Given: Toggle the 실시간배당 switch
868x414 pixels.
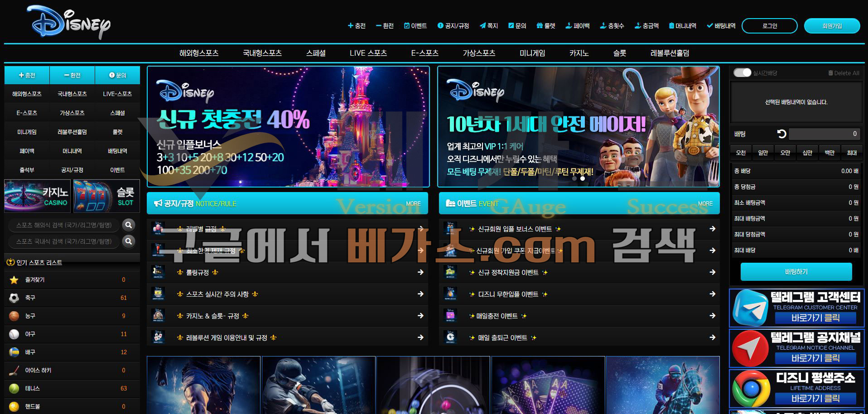Looking at the screenshot, I should (x=742, y=72).
